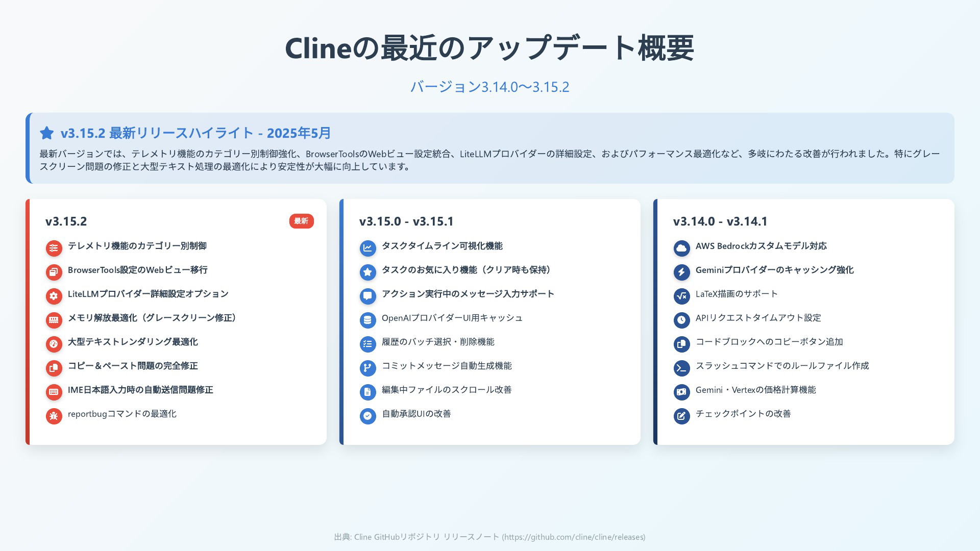Click the text IME日本語入力時の自動送信問題修正
Viewport: 980px width, 551px height.
click(140, 390)
